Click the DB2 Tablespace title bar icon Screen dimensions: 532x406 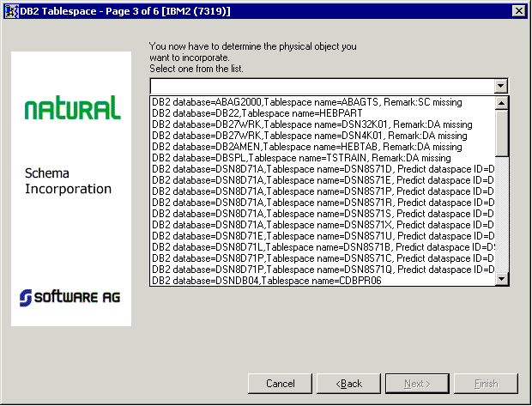pos(10,9)
